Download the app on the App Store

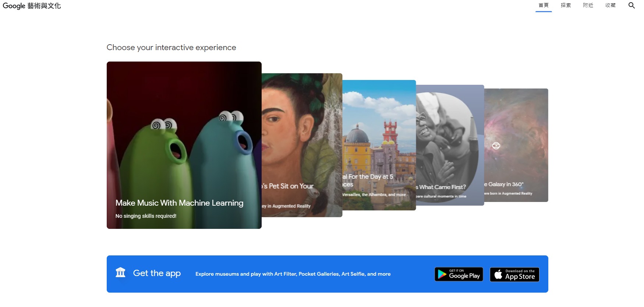[x=514, y=274]
